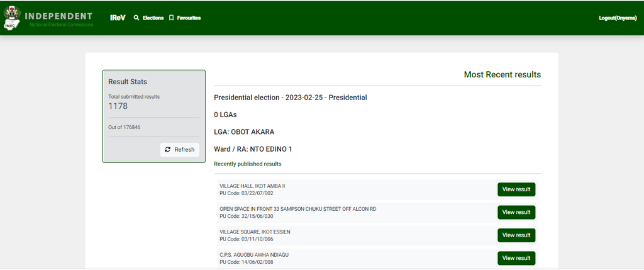Select the text 'PU Code: 03/22/07/002'
The width and height of the screenshot is (644, 270).
247,193
